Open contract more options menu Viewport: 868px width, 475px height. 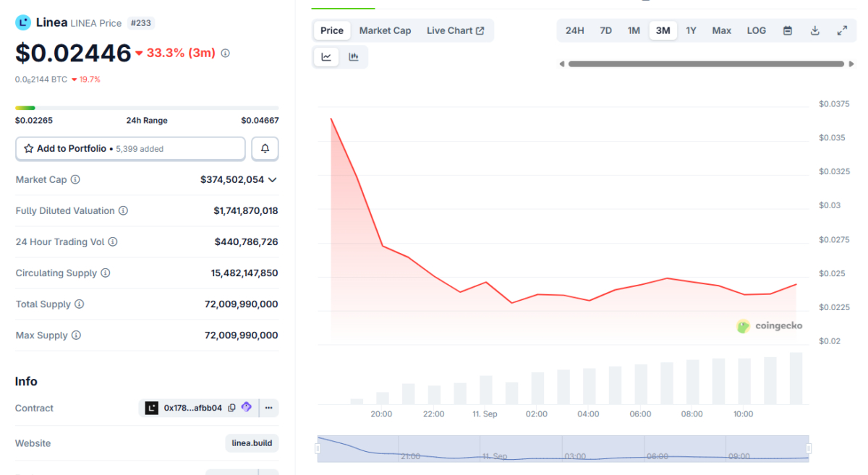pyautogui.click(x=268, y=408)
